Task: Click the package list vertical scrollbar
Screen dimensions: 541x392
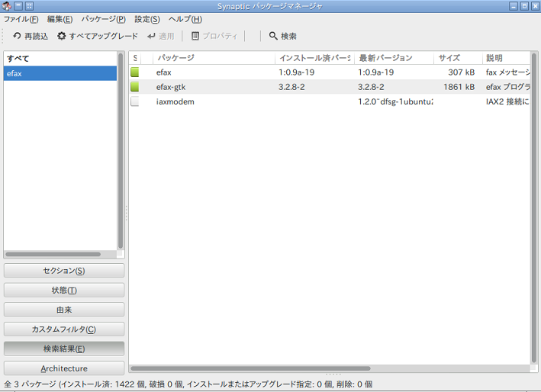Action: pos(534,208)
